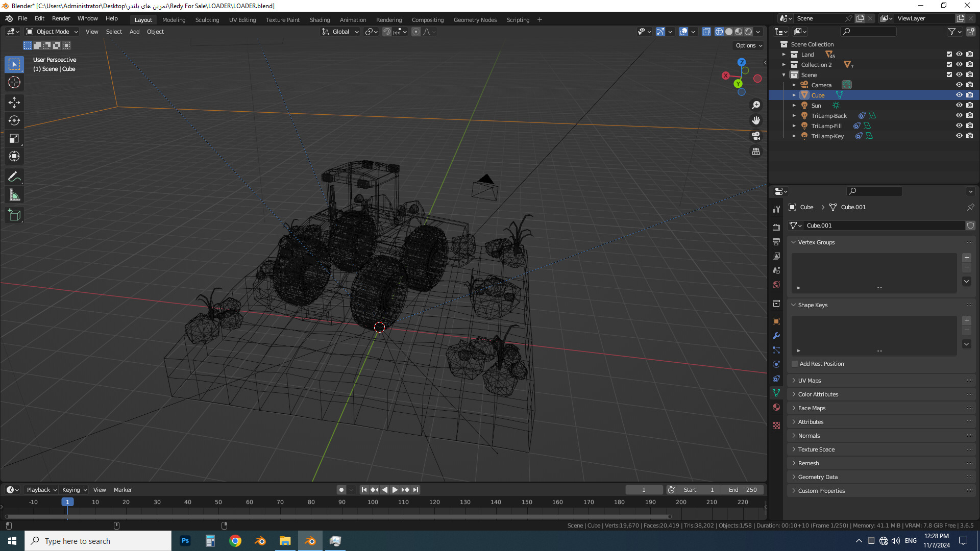Viewport: 980px width, 551px height.
Task: Open the Playback dropdown in timeline
Action: coord(42,490)
